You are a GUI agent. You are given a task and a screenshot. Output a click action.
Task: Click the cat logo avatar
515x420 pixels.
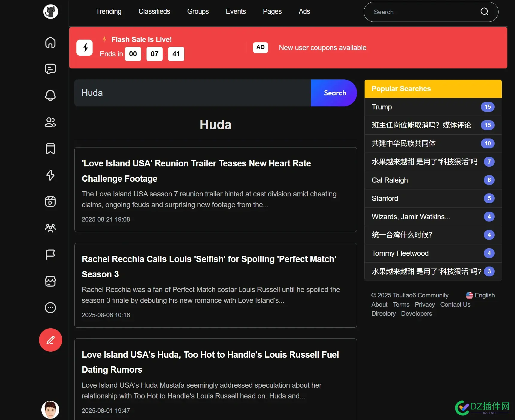coord(51,12)
